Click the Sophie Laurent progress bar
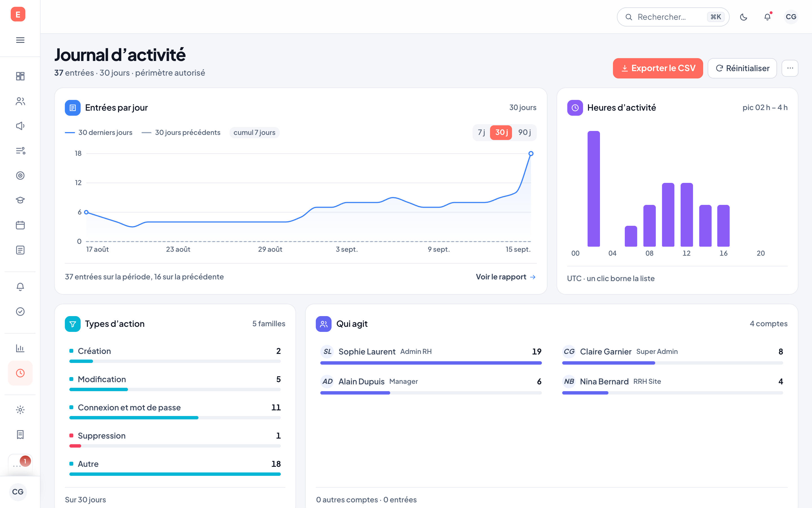 click(431, 363)
